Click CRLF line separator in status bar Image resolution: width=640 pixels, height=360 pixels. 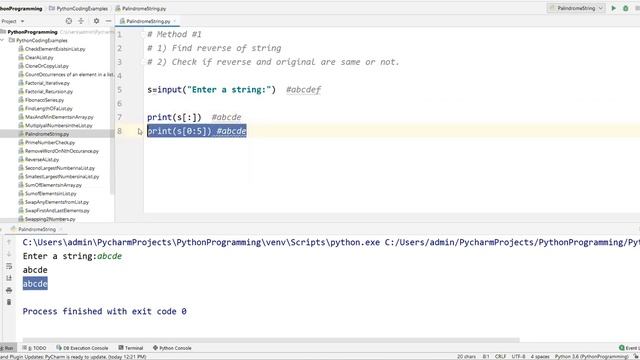coord(500,356)
